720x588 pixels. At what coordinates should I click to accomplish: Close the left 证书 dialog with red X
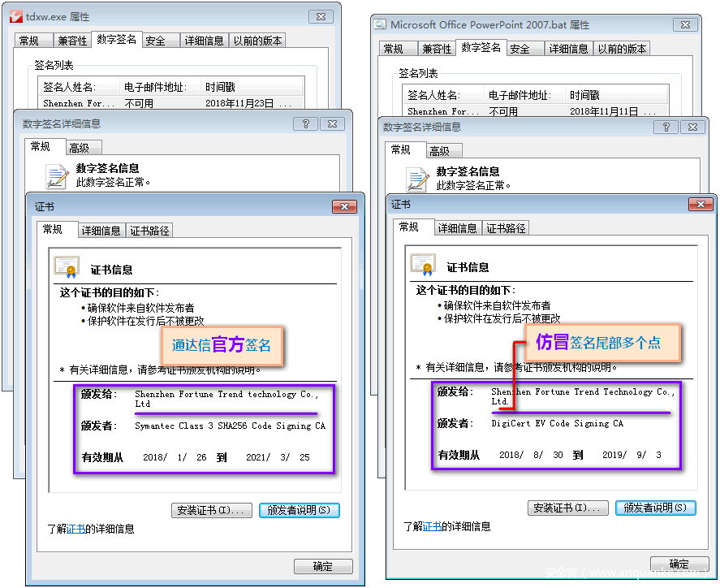point(344,206)
